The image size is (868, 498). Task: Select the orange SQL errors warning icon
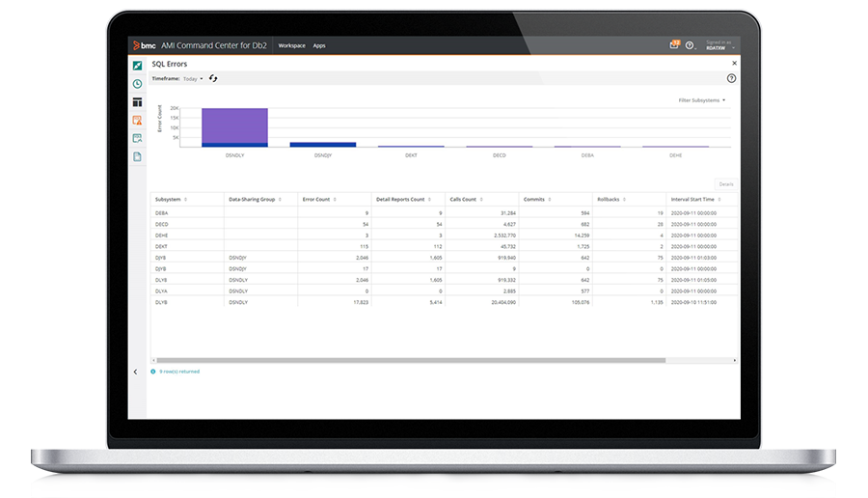tap(137, 121)
